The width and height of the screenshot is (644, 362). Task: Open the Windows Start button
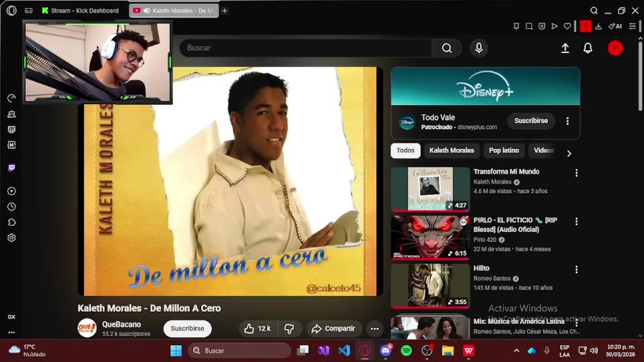pos(176,350)
